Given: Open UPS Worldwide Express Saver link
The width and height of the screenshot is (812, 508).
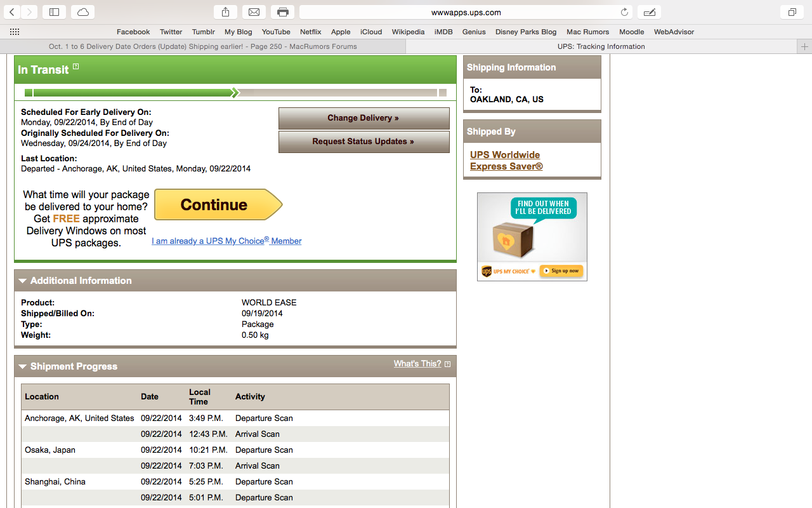Looking at the screenshot, I should (x=506, y=161).
